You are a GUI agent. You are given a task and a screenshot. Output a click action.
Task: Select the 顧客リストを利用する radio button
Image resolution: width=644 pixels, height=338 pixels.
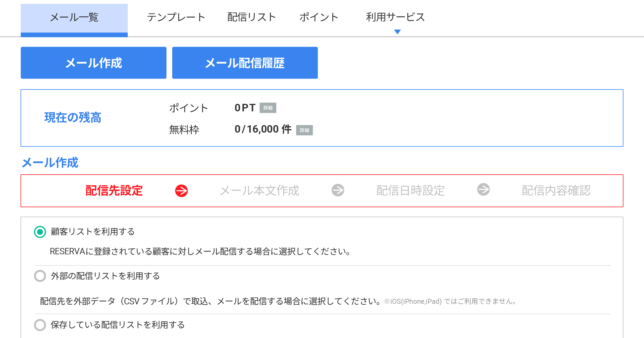coord(40,232)
